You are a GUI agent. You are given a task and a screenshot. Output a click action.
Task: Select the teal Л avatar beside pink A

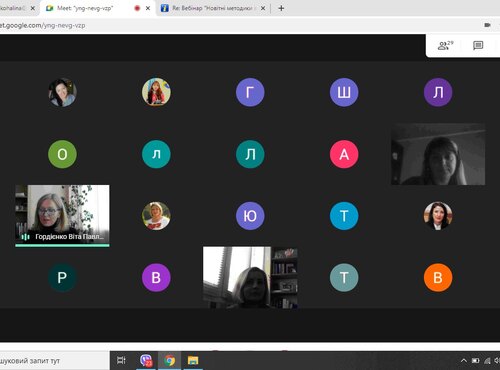pyautogui.click(x=250, y=154)
